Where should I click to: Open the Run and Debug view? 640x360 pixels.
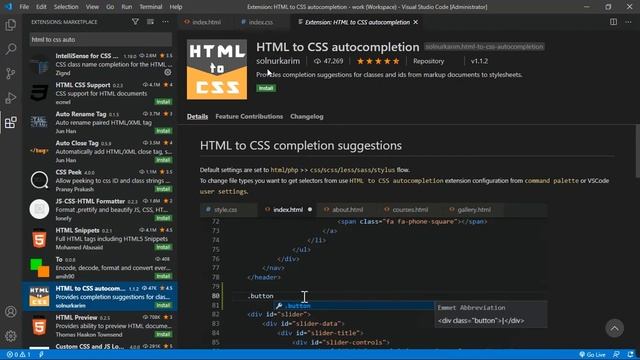11,98
